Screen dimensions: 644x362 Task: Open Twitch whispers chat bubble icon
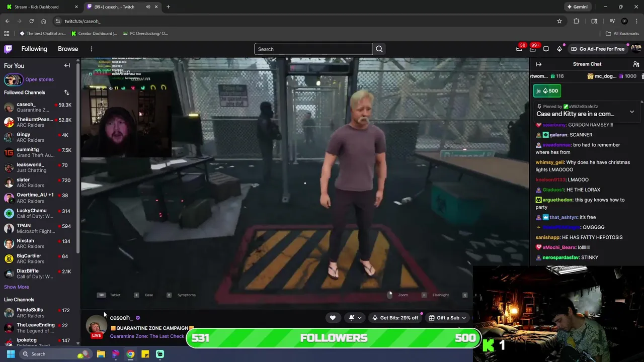(546, 49)
